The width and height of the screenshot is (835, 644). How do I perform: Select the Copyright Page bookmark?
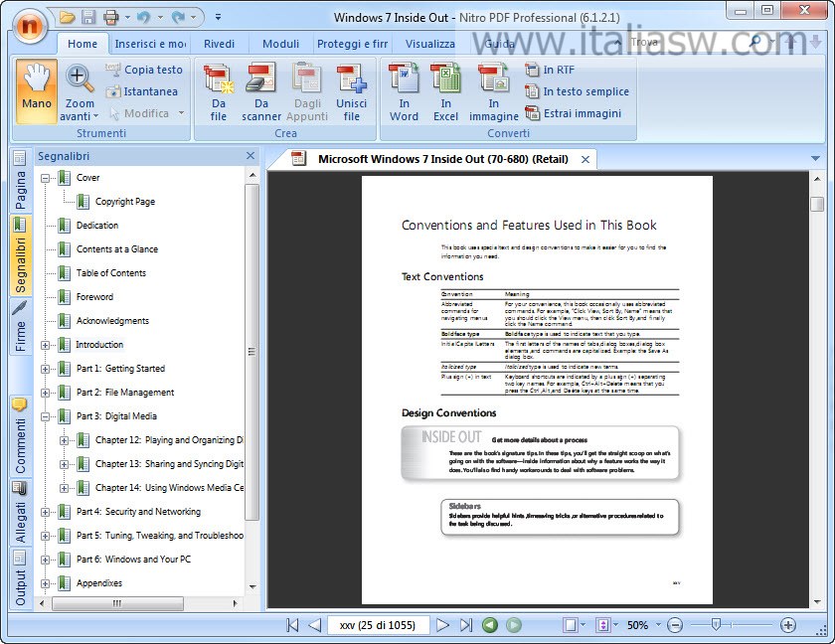[125, 201]
